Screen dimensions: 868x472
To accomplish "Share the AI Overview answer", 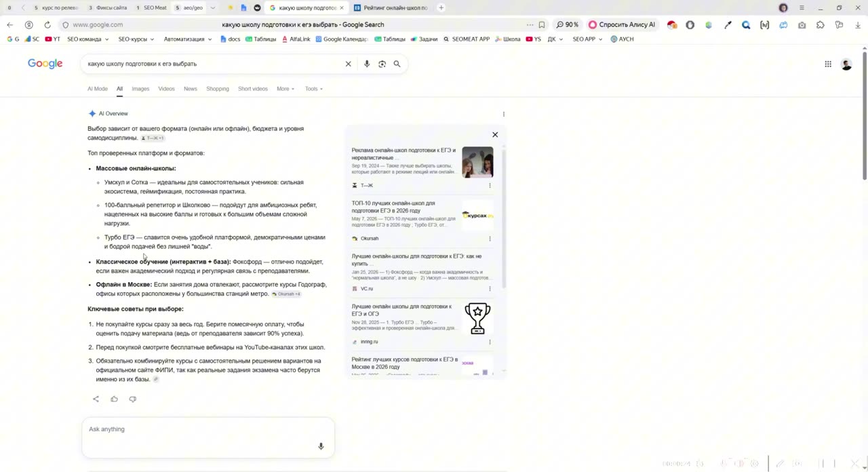I will [x=96, y=399].
